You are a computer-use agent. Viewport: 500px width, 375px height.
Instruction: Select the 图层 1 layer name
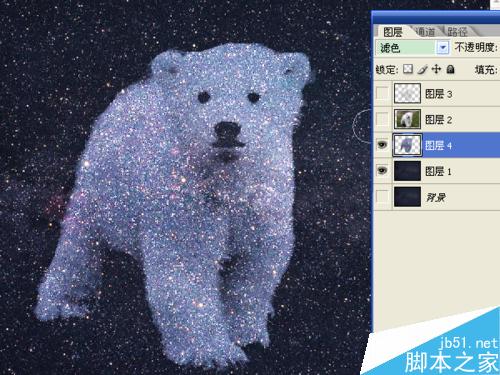pyautogui.click(x=439, y=171)
